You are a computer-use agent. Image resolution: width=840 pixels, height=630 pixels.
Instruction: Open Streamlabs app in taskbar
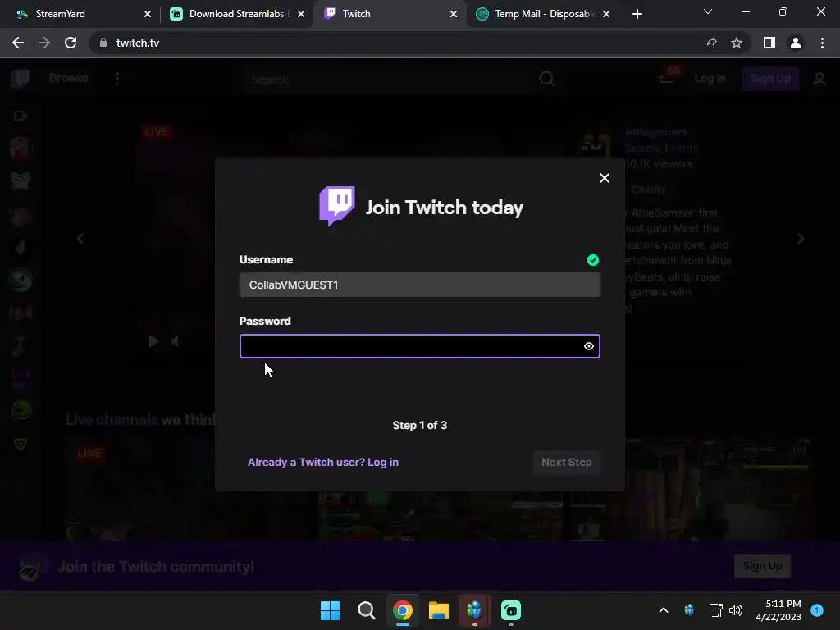510,610
